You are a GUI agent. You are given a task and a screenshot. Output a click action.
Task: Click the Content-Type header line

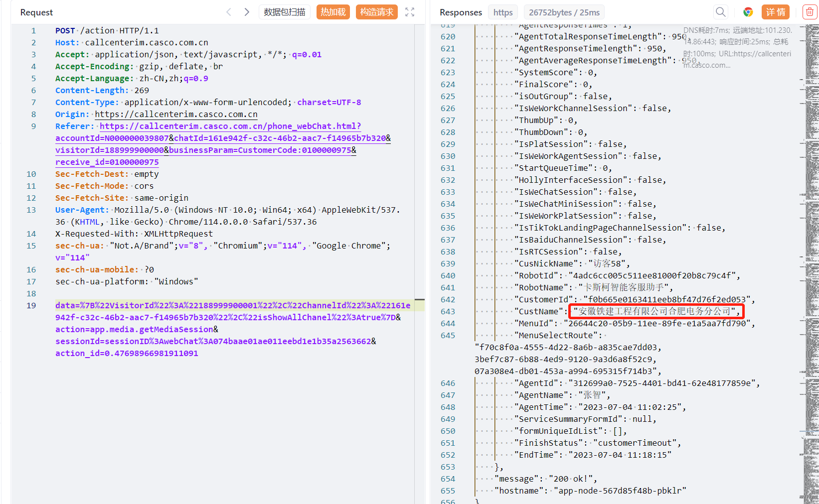208,102
